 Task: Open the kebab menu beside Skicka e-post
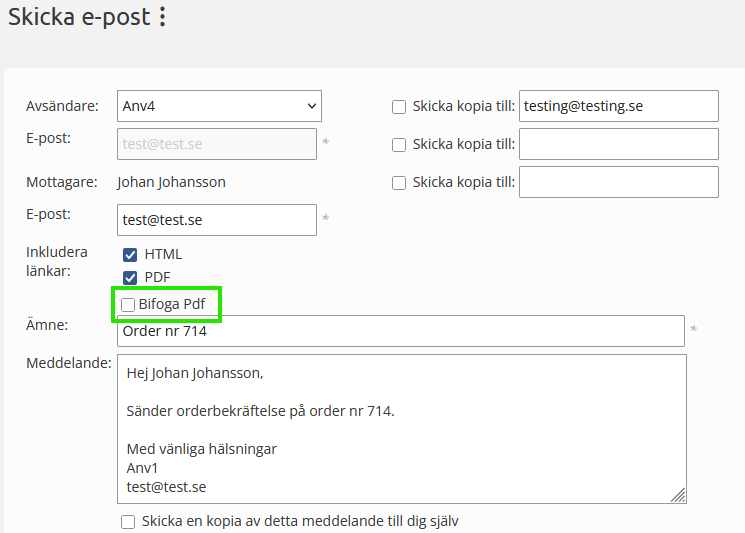pyautogui.click(x=163, y=17)
